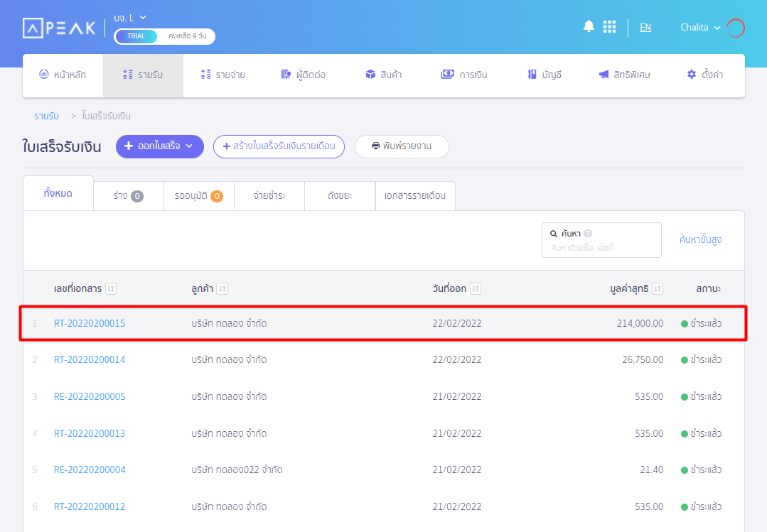Open the สิทธิพิเศษ menu
Viewport: 767px width, 532px height.
pos(625,75)
